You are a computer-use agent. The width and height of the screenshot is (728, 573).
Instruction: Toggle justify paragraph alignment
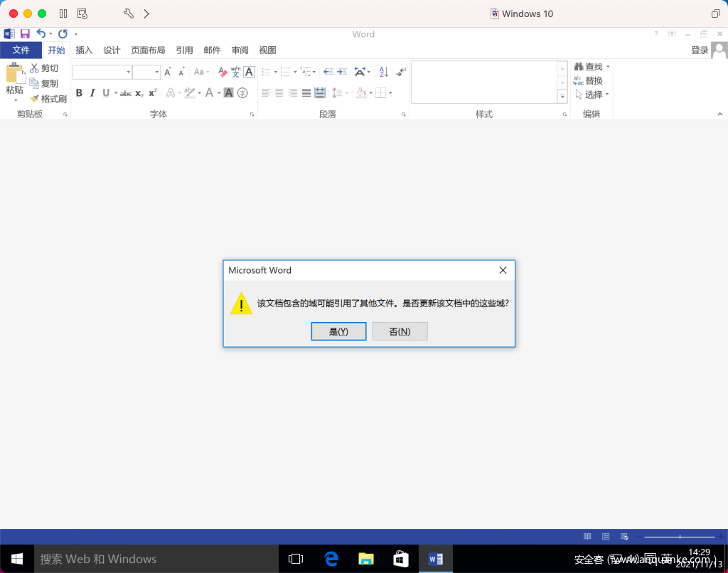[306, 92]
